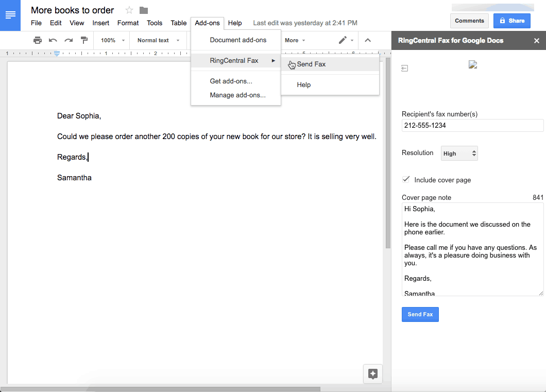Open the Tools menu
Image resolution: width=546 pixels, height=392 pixels.
point(154,23)
